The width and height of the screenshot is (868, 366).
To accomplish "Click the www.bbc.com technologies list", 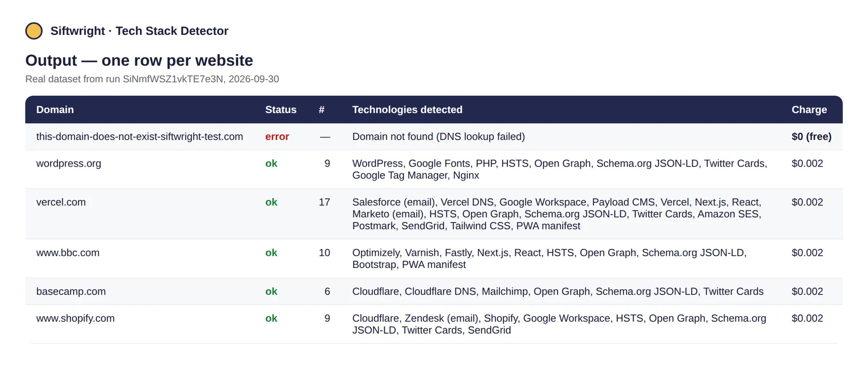I will pyautogui.click(x=549, y=259).
